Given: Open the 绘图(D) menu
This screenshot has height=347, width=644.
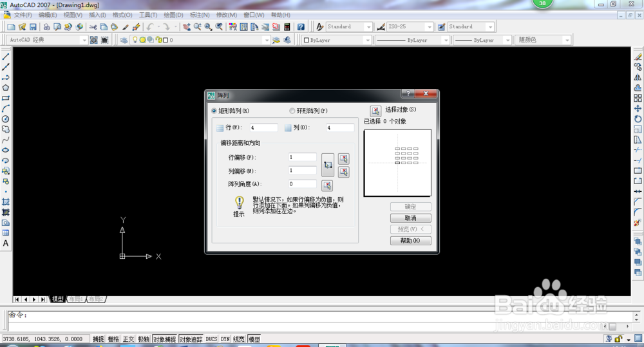Looking at the screenshot, I should (x=173, y=15).
